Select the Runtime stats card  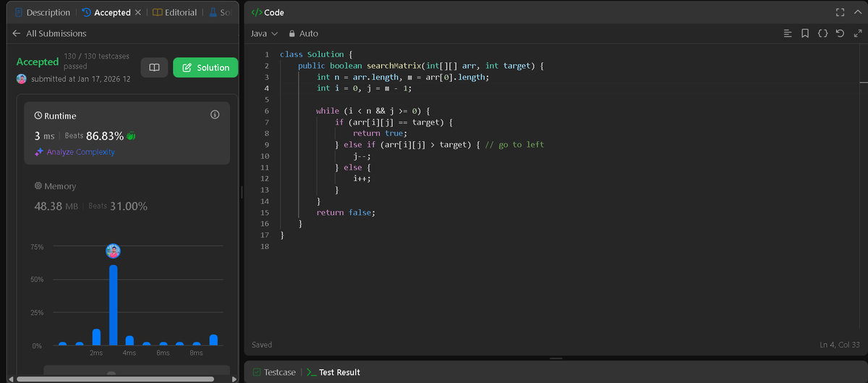[127, 132]
